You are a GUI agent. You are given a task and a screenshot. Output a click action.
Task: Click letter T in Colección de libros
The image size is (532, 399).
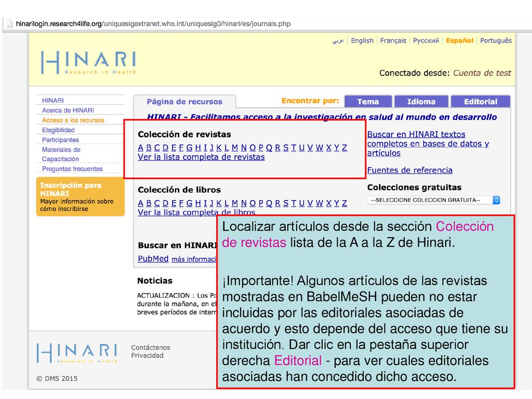point(294,203)
